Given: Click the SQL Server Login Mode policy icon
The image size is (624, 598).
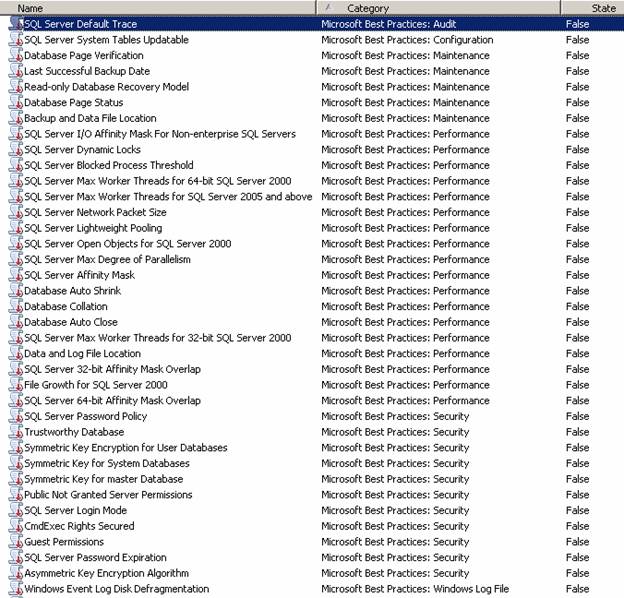Looking at the screenshot, I should click(x=16, y=510).
